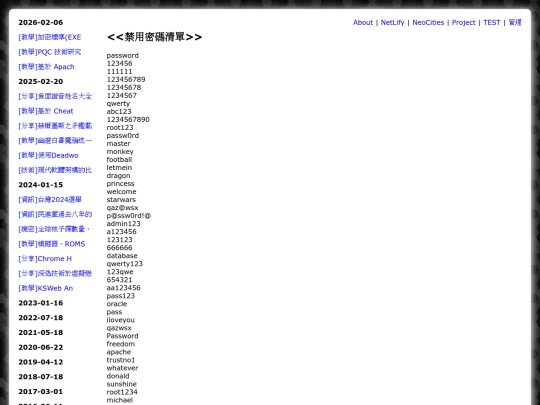Open the [資訊]民進黨過去八年的 article
The image size is (540, 405).
coord(55,215)
